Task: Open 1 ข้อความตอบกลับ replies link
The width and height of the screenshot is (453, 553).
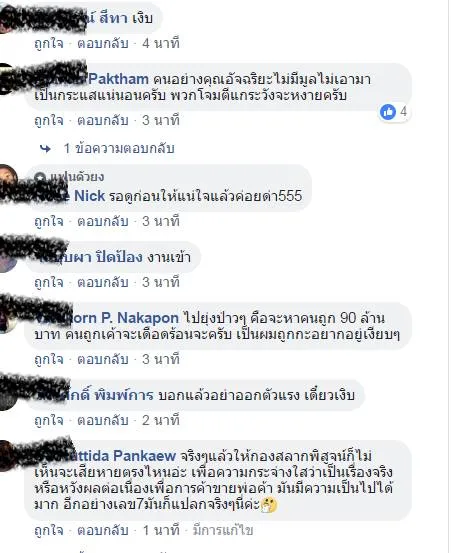Action: 119,148
